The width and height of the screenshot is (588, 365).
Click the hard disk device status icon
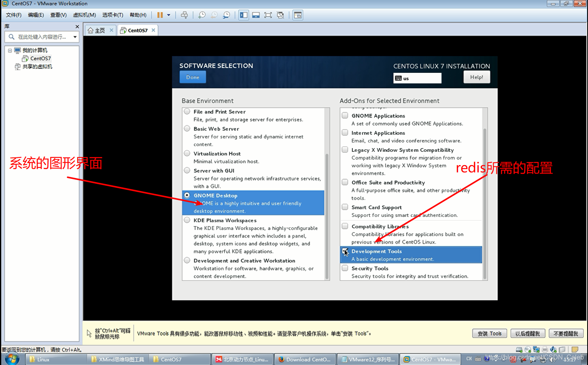[x=519, y=350]
